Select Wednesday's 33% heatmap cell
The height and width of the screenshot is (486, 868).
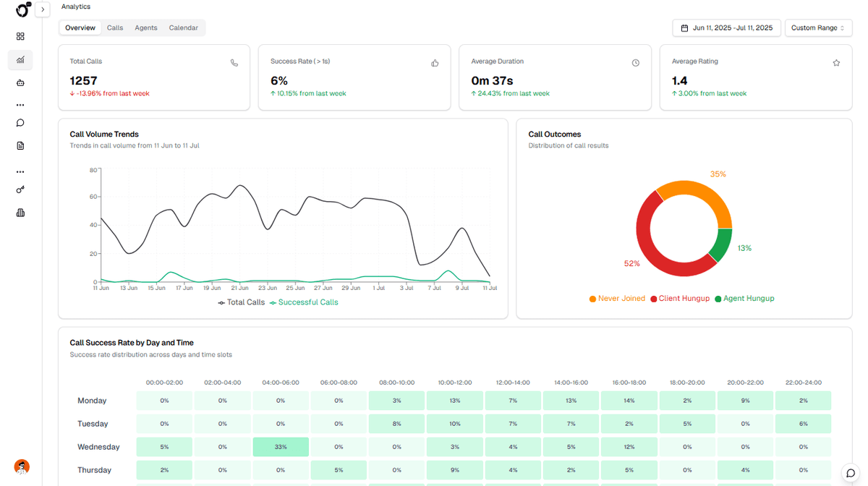[x=281, y=447]
